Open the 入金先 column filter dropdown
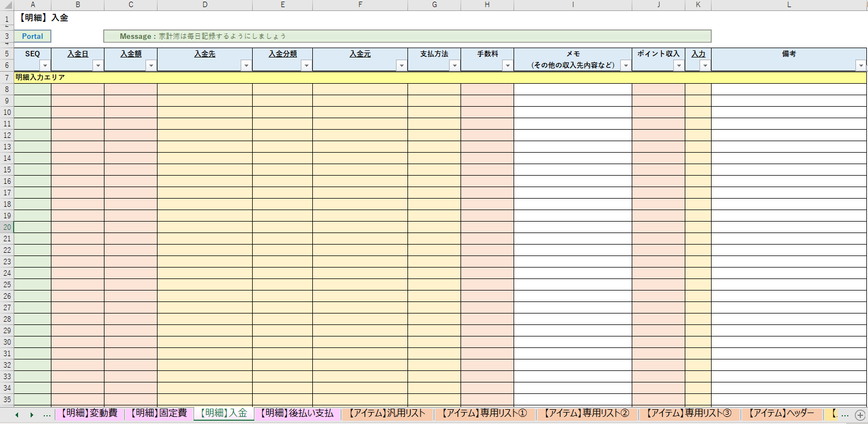 click(x=247, y=66)
